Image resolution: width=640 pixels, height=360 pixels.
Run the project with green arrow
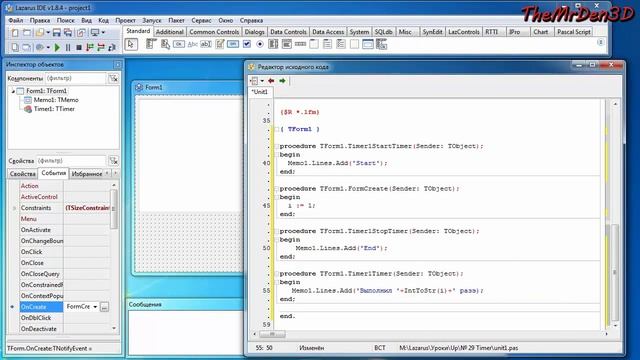click(x=57, y=47)
